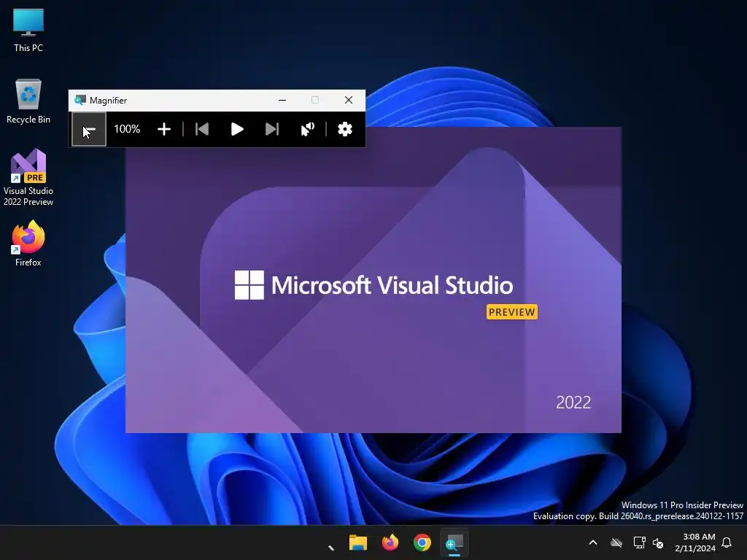
Task: Open Google Chrome from the taskbar
Action: point(422,542)
